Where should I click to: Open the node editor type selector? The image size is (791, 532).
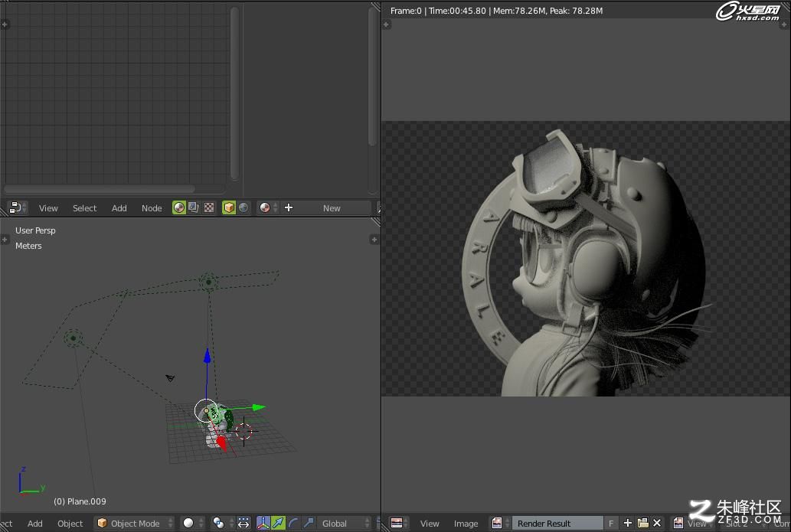point(18,207)
